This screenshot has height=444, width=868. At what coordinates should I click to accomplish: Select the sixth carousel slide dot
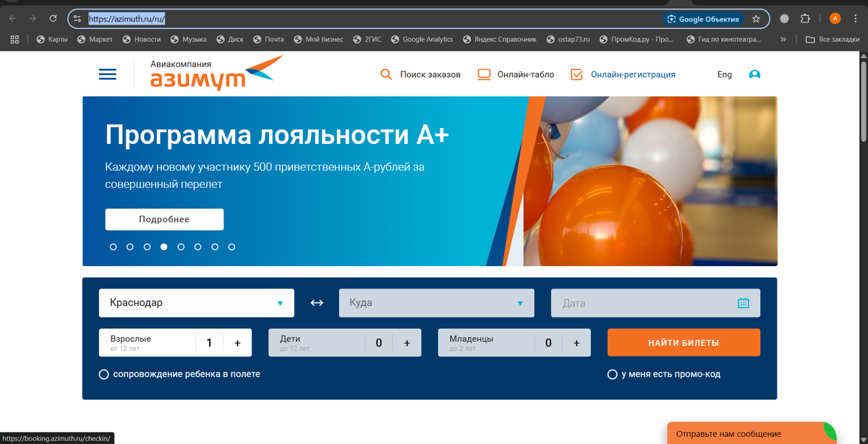pyautogui.click(x=197, y=247)
